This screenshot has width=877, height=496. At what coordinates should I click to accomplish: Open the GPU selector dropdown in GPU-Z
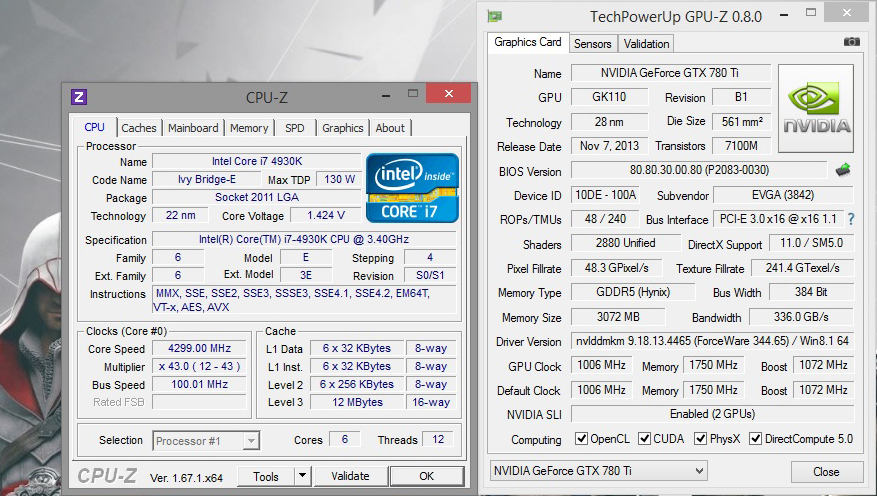tap(598, 471)
